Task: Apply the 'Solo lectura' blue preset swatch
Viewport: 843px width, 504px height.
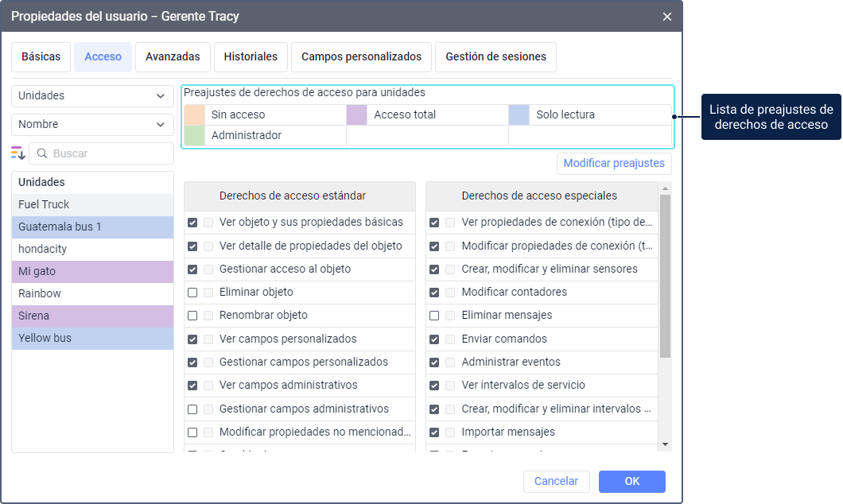Action: tap(519, 115)
